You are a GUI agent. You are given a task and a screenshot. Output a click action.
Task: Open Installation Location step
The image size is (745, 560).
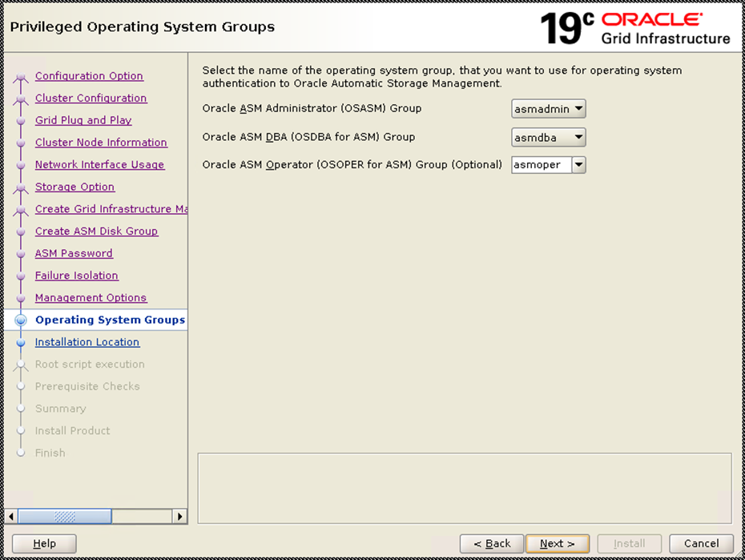coord(87,342)
